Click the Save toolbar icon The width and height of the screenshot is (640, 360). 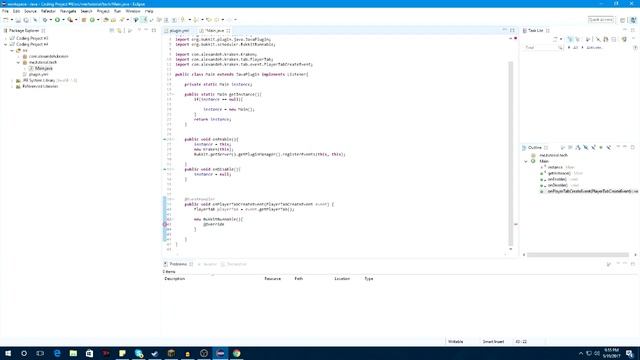[x=18, y=20]
